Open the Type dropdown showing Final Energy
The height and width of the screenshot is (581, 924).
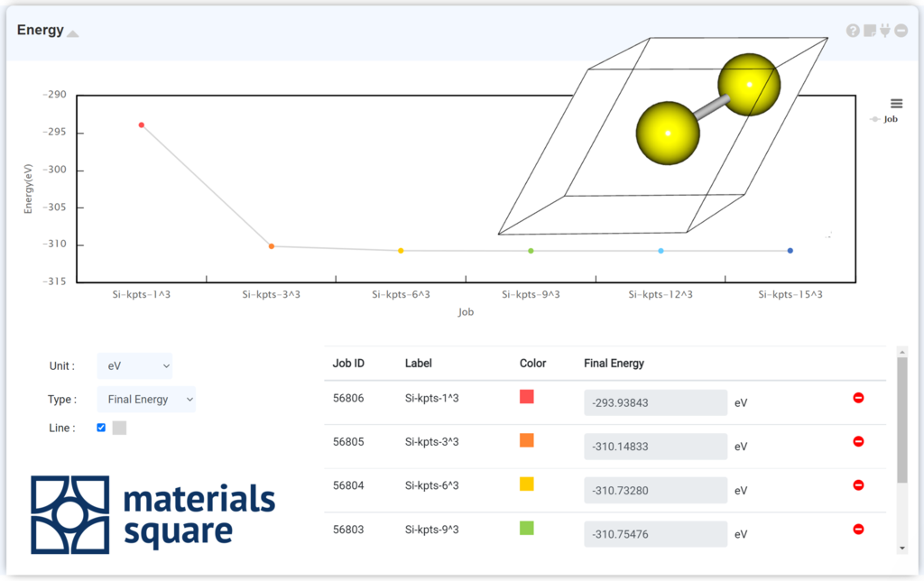coord(146,399)
